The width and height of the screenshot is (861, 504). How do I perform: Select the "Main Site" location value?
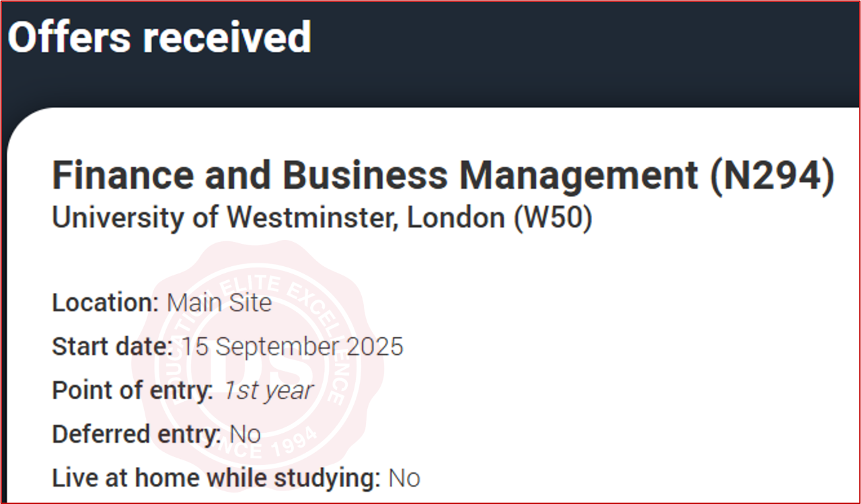pyautogui.click(x=219, y=303)
